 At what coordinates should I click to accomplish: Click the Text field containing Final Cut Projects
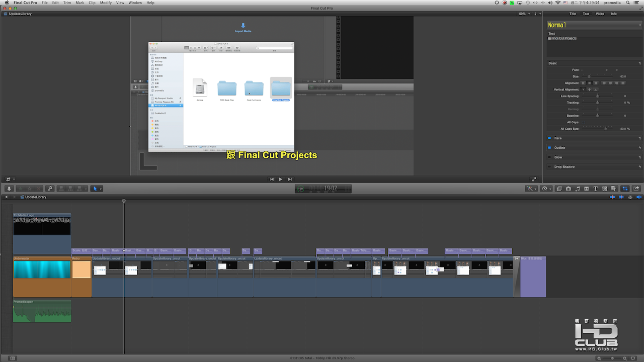pos(594,46)
